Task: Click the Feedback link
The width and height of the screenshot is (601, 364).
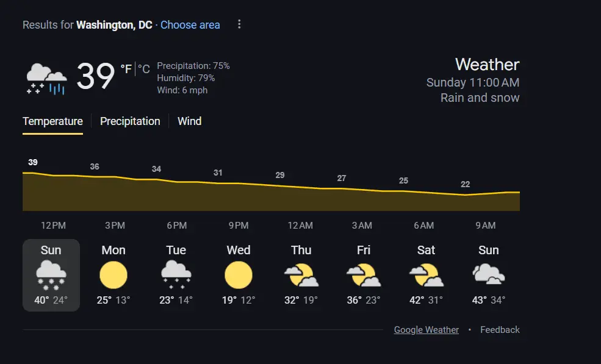Action: pyautogui.click(x=500, y=330)
